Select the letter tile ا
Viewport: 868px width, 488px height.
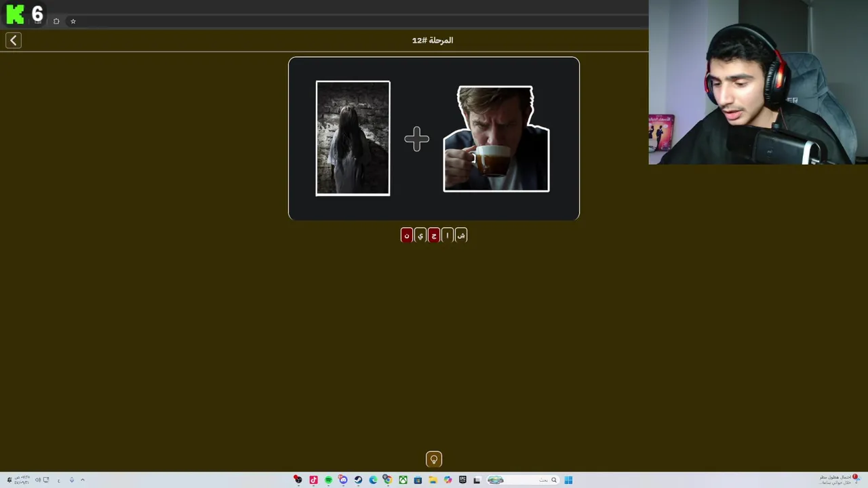pos(448,235)
